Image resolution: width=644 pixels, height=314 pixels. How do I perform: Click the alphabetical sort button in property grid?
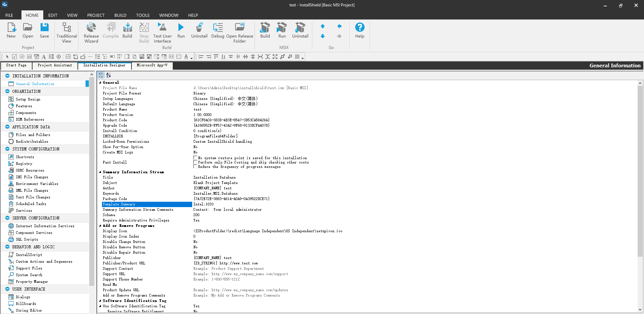[x=108, y=75]
